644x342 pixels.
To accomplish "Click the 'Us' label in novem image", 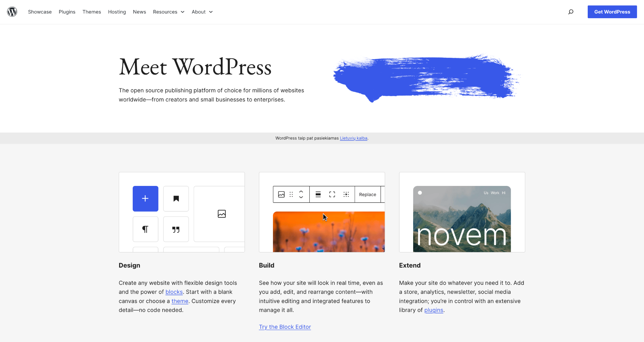I will coord(486,193).
